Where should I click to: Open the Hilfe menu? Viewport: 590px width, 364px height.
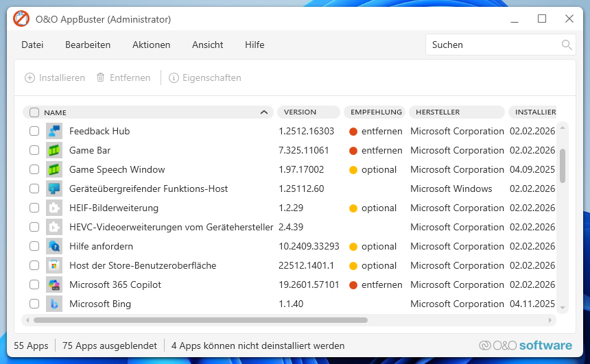pyautogui.click(x=255, y=45)
